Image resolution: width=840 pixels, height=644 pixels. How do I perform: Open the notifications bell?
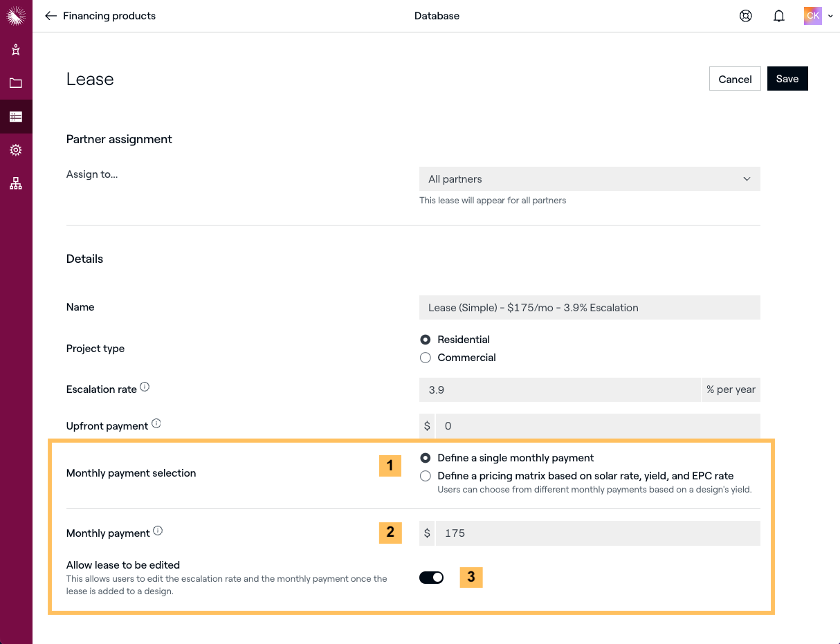pos(778,16)
